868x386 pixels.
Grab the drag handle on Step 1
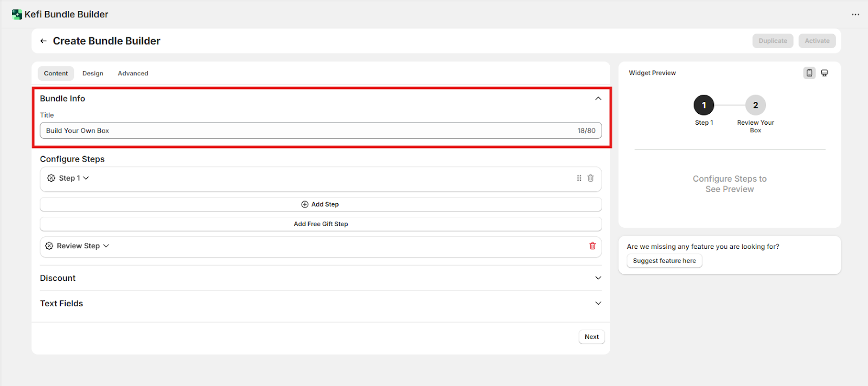point(579,178)
